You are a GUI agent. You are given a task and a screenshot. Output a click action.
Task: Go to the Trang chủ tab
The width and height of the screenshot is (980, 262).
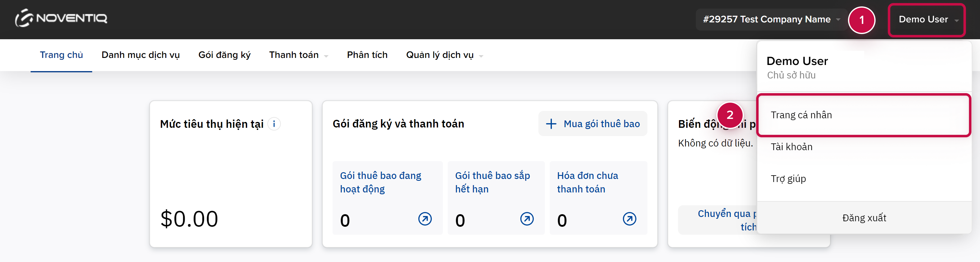61,55
